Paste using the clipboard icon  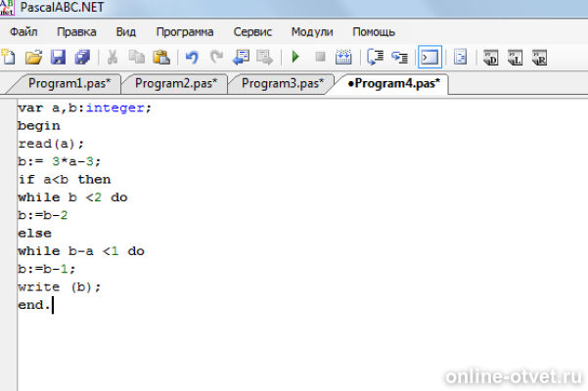click(161, 58)
